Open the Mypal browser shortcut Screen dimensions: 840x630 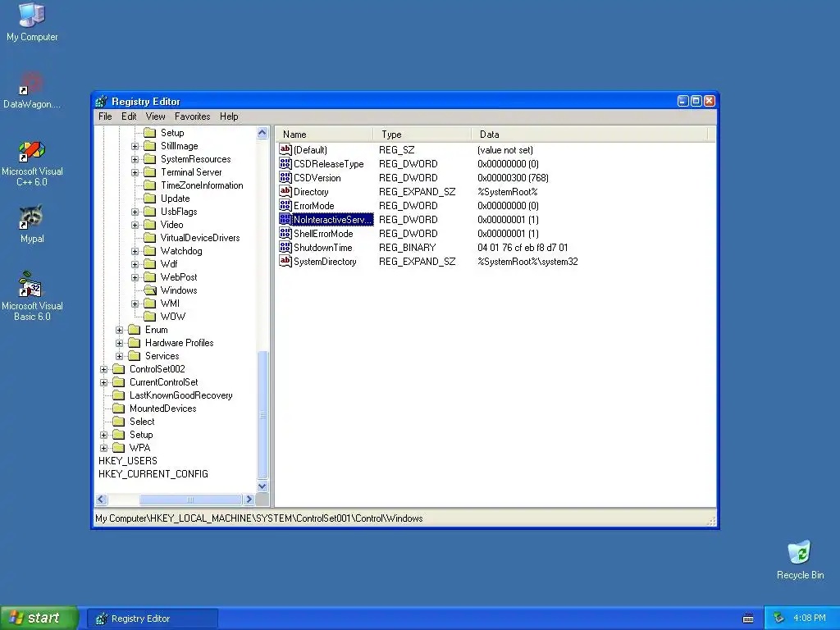[x=32, y=224]
